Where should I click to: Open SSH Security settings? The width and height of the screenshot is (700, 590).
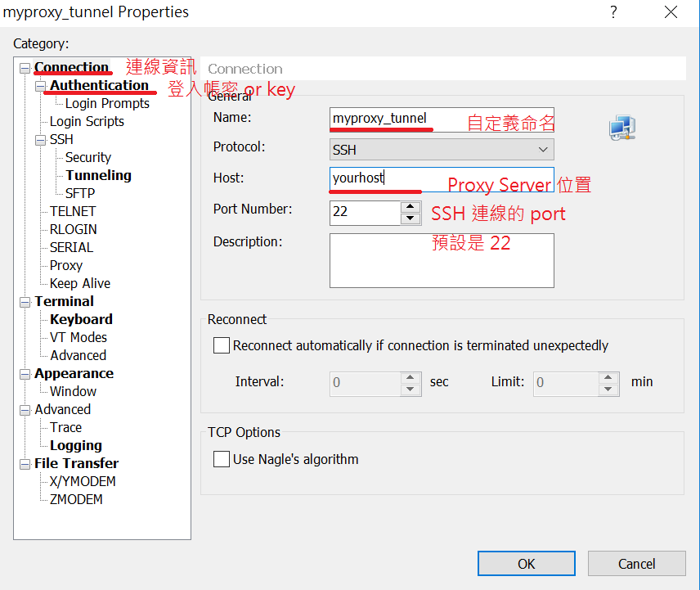pos(88,157)
